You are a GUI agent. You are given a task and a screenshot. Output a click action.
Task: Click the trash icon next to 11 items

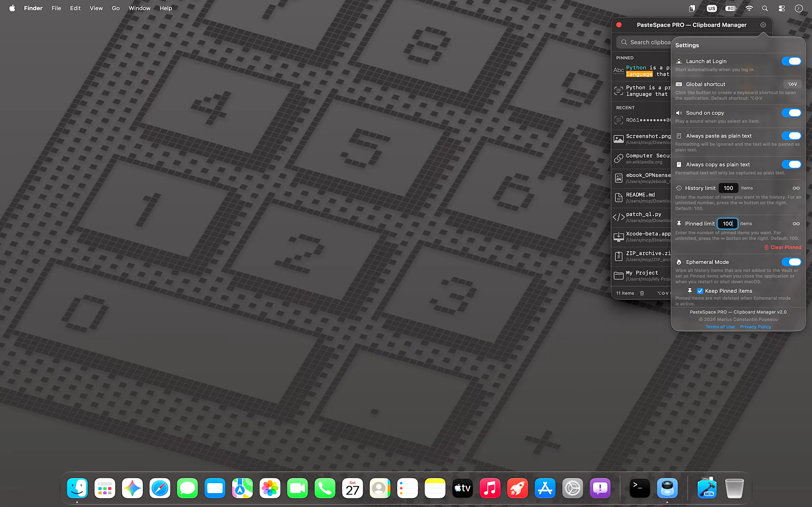[x=642, y=293]
